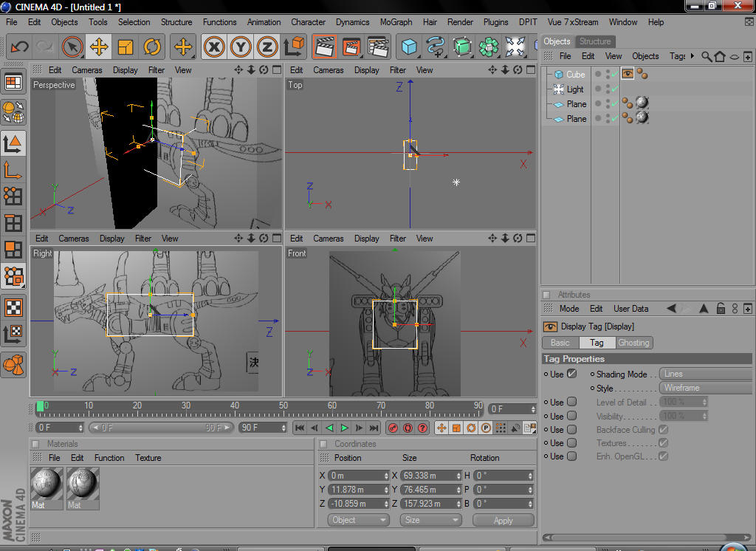Click the Add Cube primitive icon

[409, 47]
